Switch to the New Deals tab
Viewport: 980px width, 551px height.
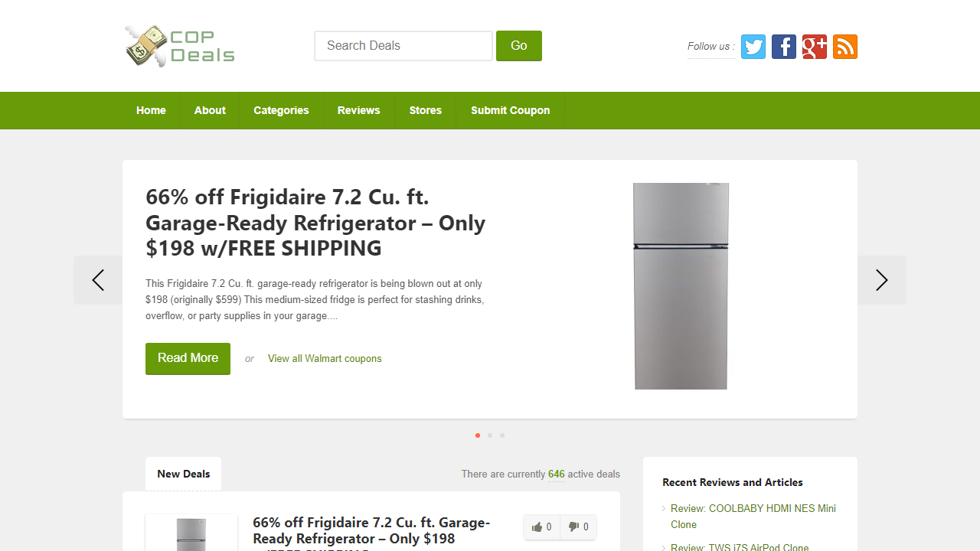click(x=184, y=474)
